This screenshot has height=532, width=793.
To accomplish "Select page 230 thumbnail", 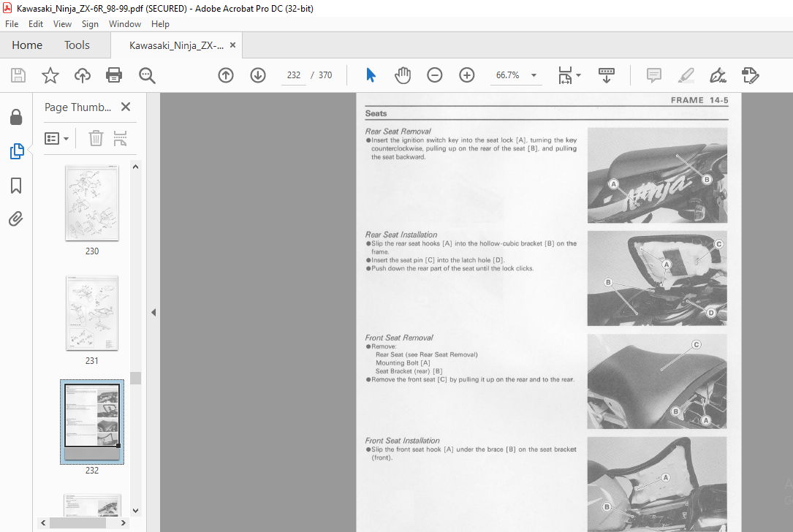I will click(x=92, y=203).
